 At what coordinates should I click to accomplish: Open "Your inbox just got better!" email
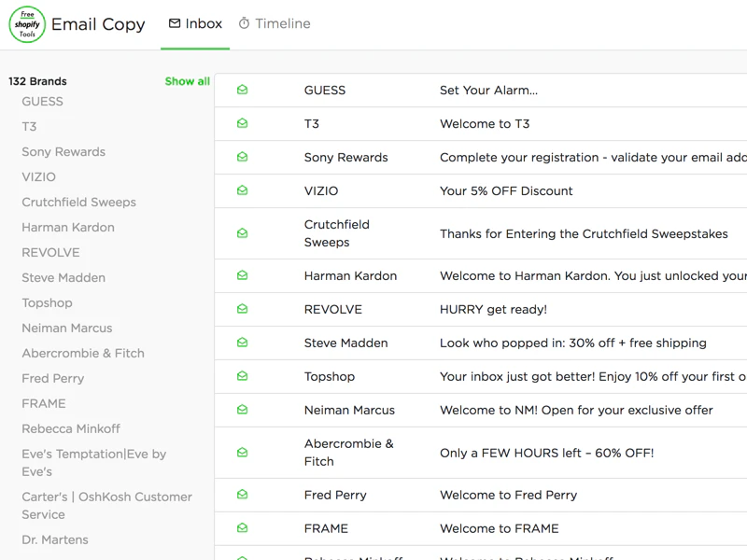pos(593,377)
